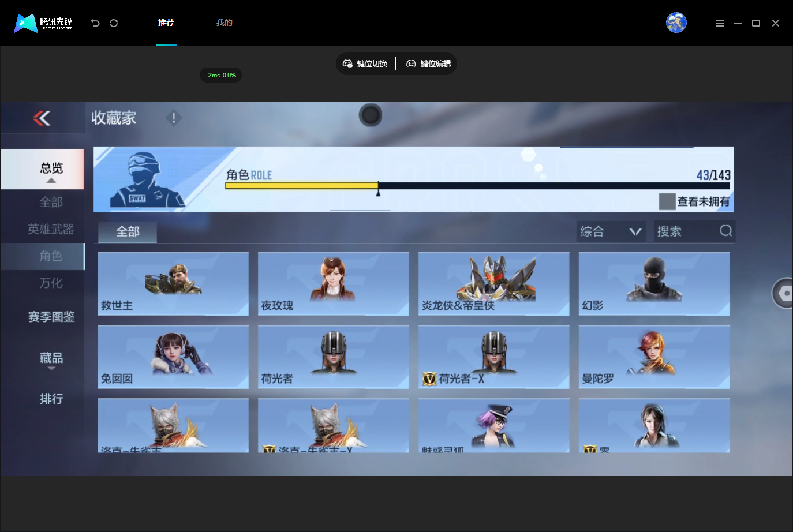793x532 pixels.
Task: Toggle the 查看未拥有 checkbox
Action: tap(667, 201)
